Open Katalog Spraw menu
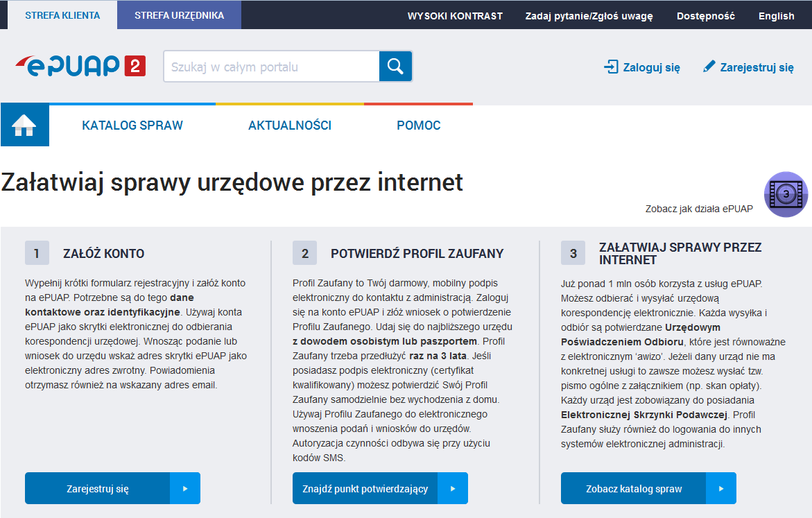812x518 pixels. point(132,126)
